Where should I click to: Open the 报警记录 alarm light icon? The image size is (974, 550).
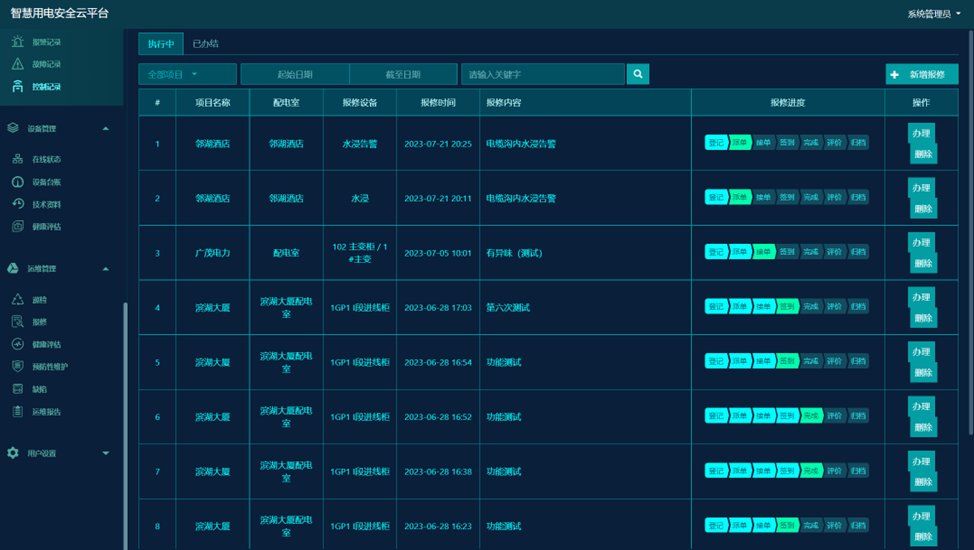tap(17, 42)
